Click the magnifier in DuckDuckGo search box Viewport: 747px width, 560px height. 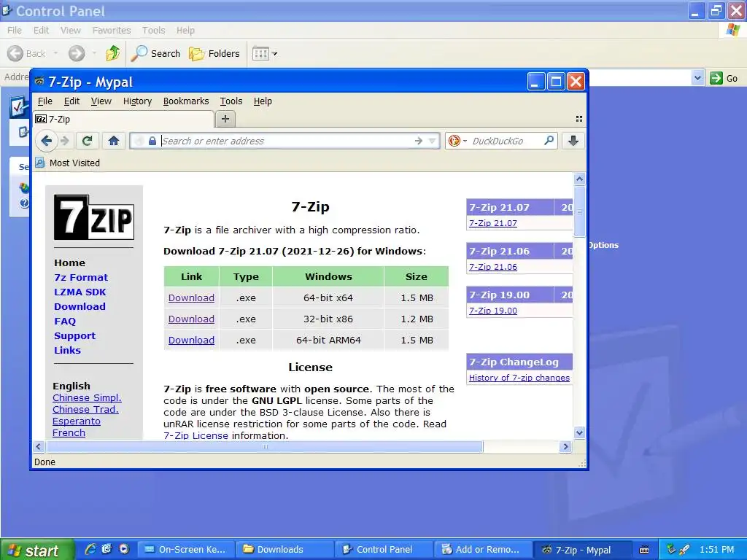(x=549, y=141)
